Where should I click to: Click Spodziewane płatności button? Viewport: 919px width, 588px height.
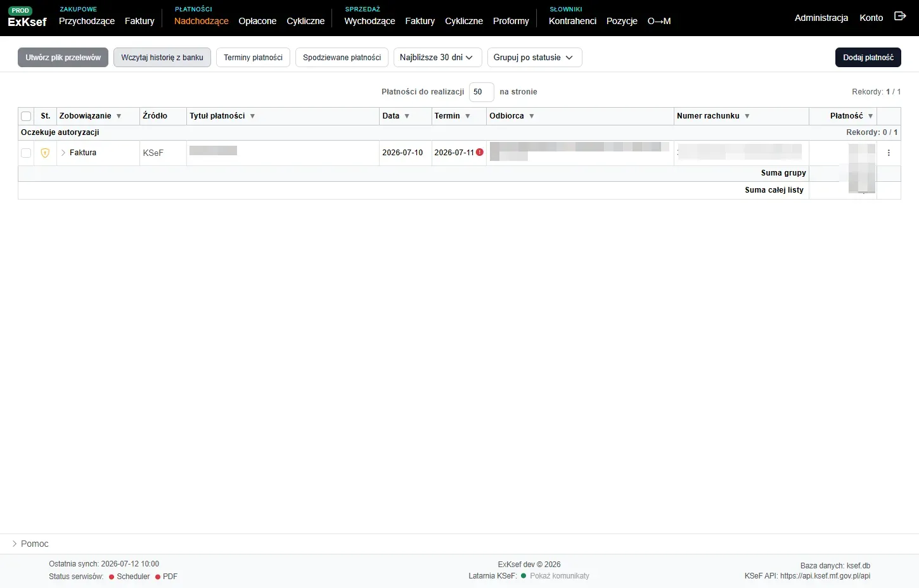point(342,57)
